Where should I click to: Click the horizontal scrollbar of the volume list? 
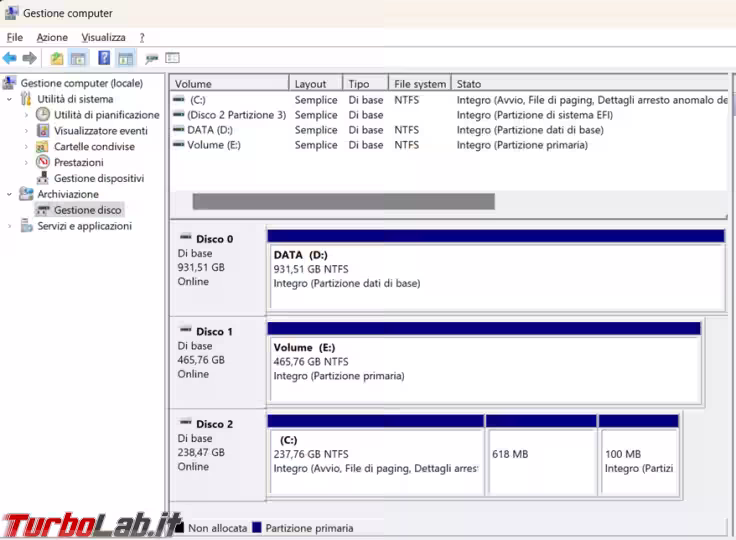tap(343, 201)
